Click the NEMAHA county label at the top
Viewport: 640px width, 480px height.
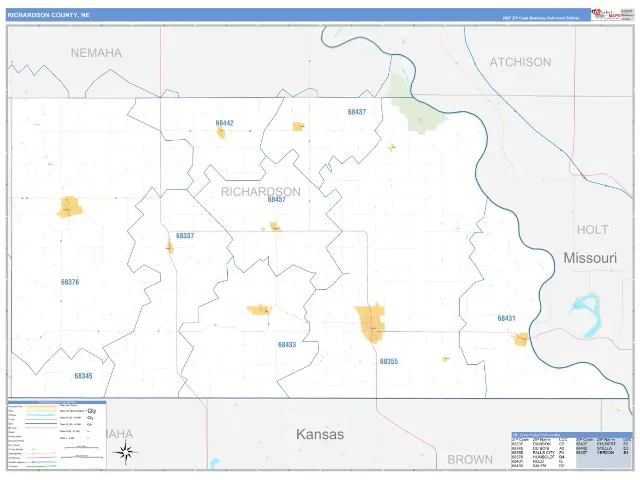coord(96,53)
